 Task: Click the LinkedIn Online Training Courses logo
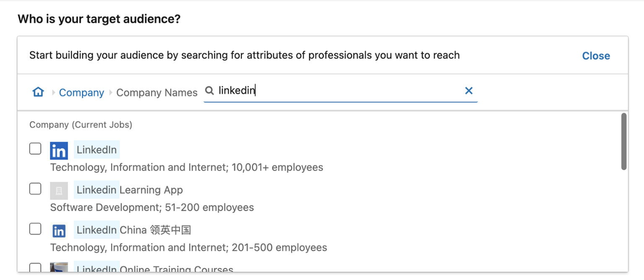(x=59, y=267)
